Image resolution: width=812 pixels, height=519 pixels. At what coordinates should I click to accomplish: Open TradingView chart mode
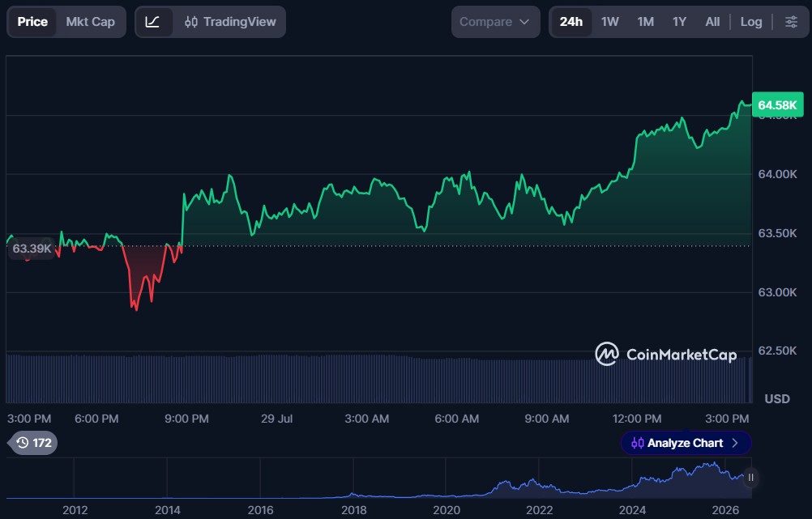tap(230, 22)
